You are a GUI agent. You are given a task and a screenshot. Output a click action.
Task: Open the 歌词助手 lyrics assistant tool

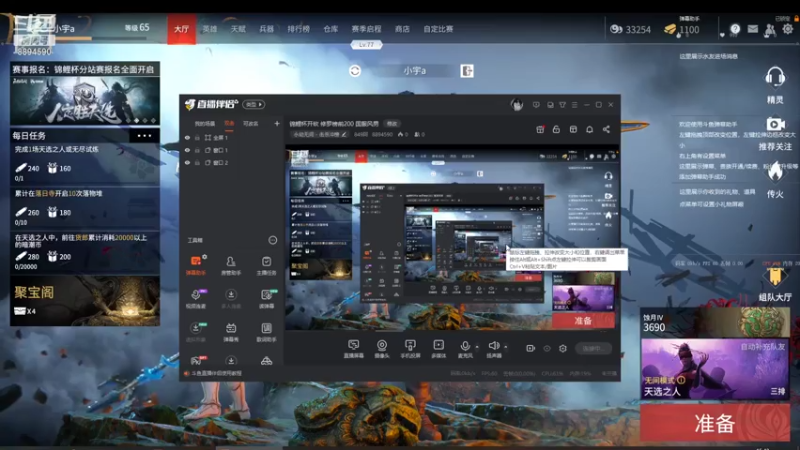coord(266,332)
